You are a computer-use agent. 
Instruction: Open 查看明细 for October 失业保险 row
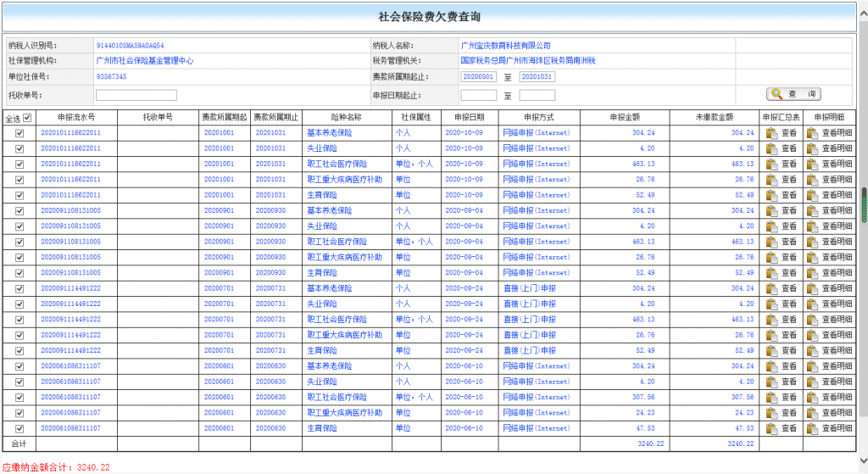pos(829,148)
